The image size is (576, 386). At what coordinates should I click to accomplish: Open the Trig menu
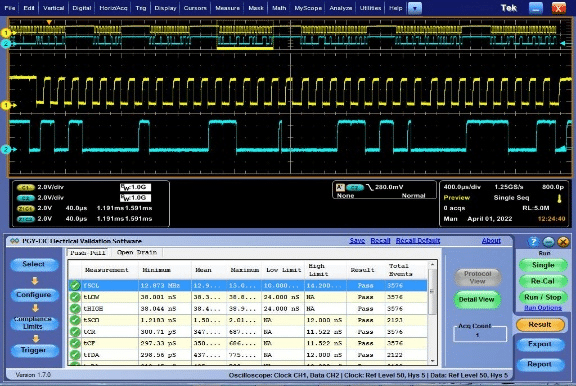click(x=140, y=8)
